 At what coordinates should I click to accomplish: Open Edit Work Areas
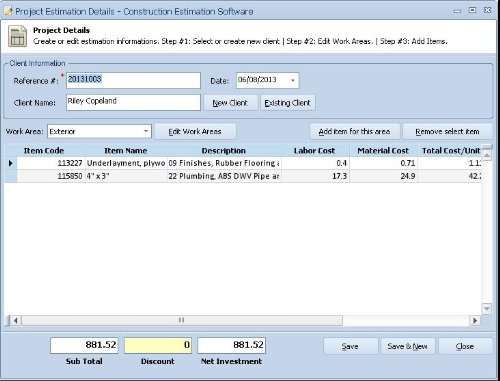coord(195,131)
